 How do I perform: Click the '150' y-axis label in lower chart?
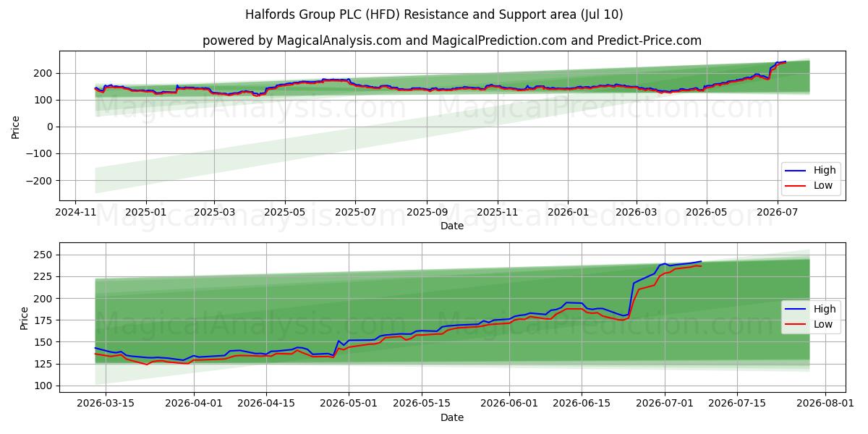(45, 342)
